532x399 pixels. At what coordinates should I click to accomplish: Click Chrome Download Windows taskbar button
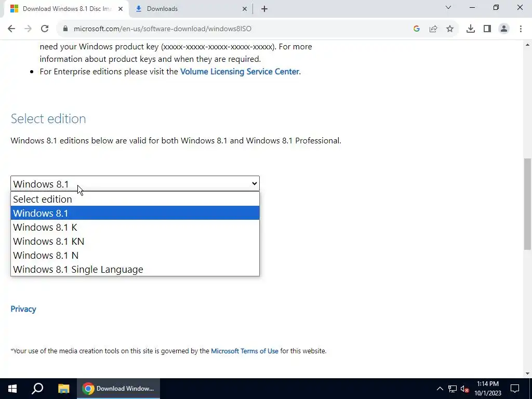point(118,389)
